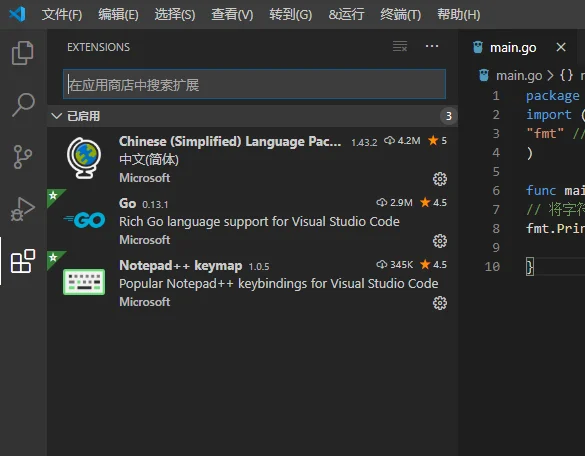Click the recommended star badge on Notepad++ keymap
This screenshot has width=585, height=456.
click(x=54, y=258)
